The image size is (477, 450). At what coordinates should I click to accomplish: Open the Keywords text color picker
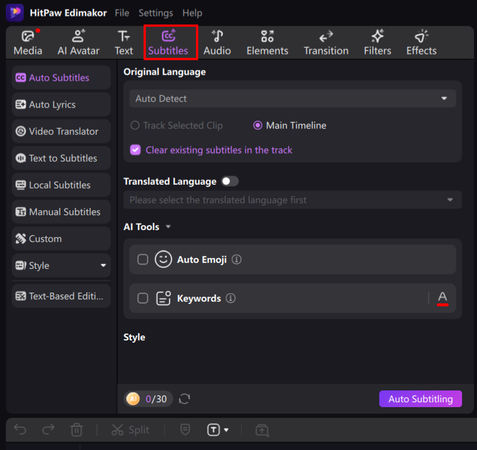coord(443,298)
